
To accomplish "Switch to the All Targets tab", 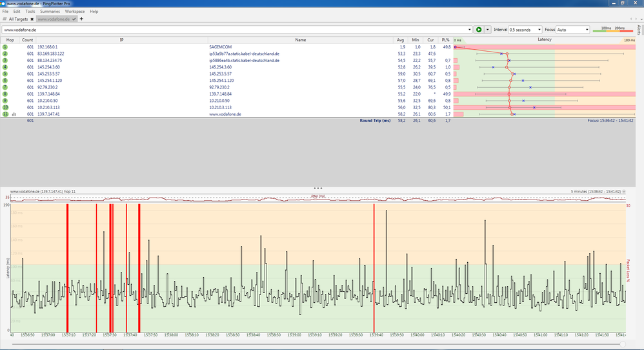I will coord(18,19).
